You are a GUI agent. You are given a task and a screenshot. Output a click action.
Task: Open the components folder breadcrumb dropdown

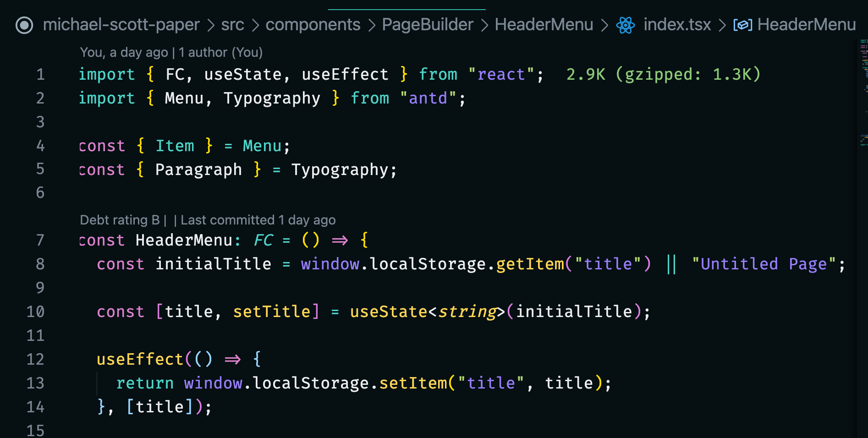pyautogui.click(x=313, y=25)
